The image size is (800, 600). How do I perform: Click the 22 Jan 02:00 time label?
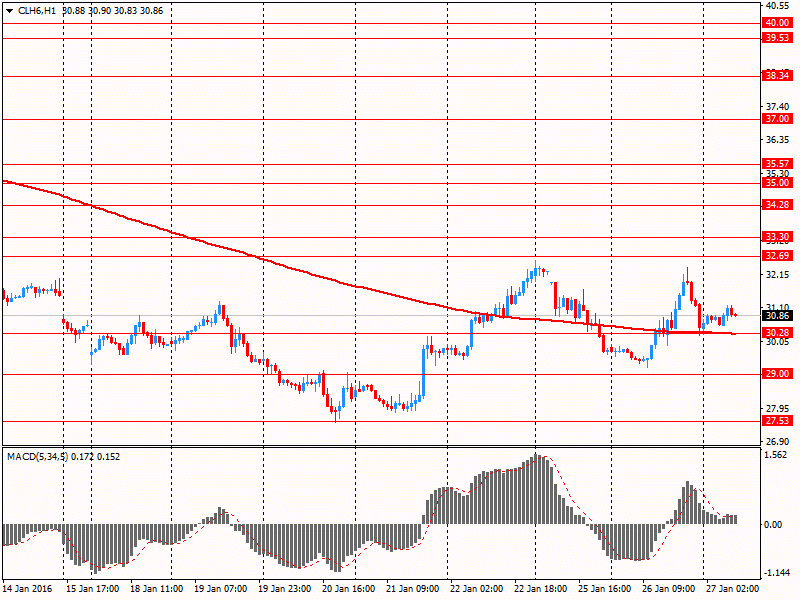pos(477,589)
